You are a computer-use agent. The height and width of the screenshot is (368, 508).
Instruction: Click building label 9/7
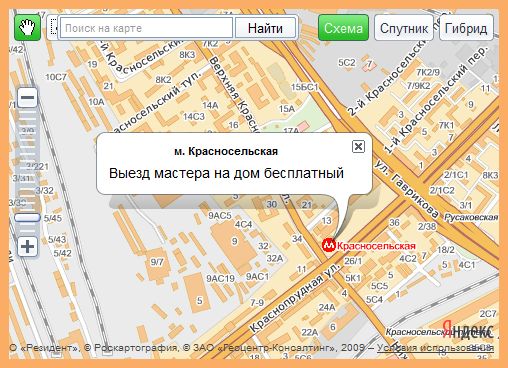tap(157, 262)
